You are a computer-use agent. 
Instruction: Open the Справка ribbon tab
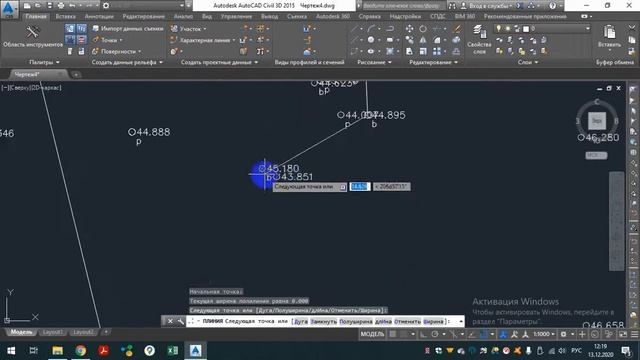click(369, 16)
